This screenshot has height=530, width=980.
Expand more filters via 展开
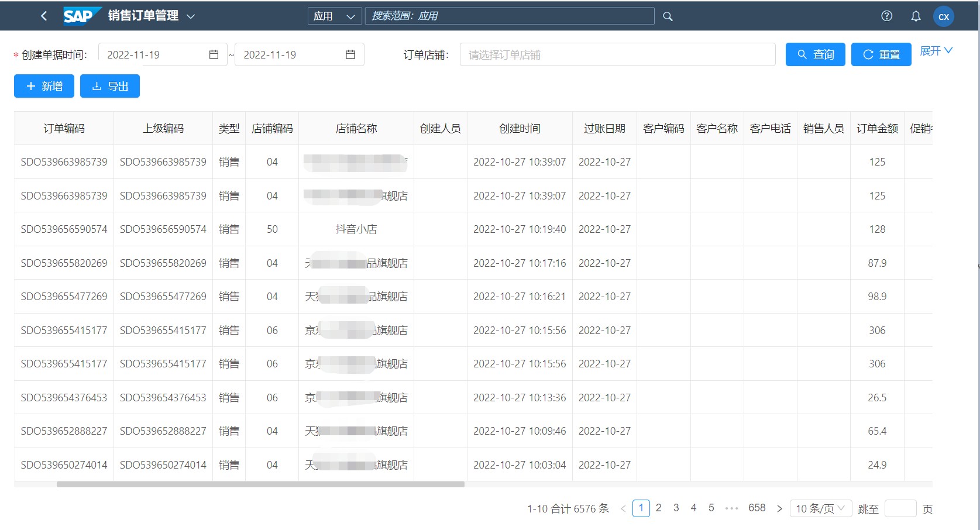point(936,51)
